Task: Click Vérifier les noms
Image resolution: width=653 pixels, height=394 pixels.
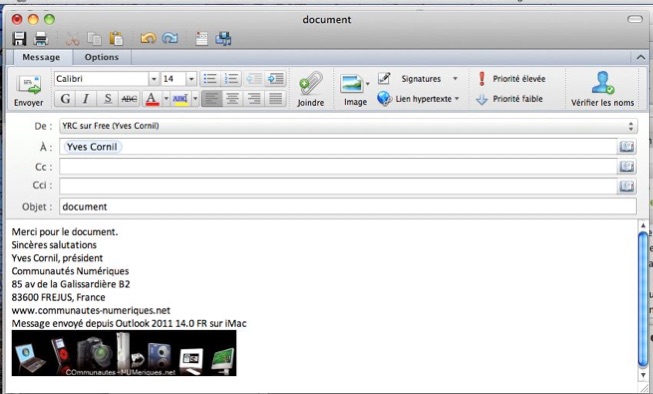Action: [602, 90]
